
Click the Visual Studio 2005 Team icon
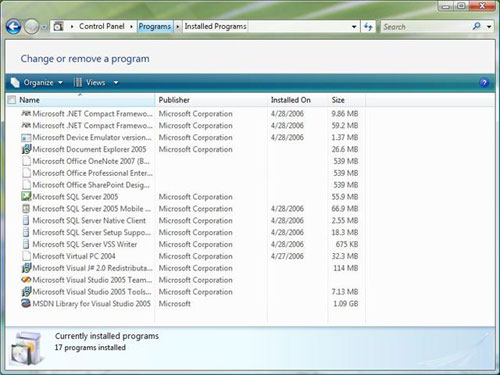tap(26, 280)
